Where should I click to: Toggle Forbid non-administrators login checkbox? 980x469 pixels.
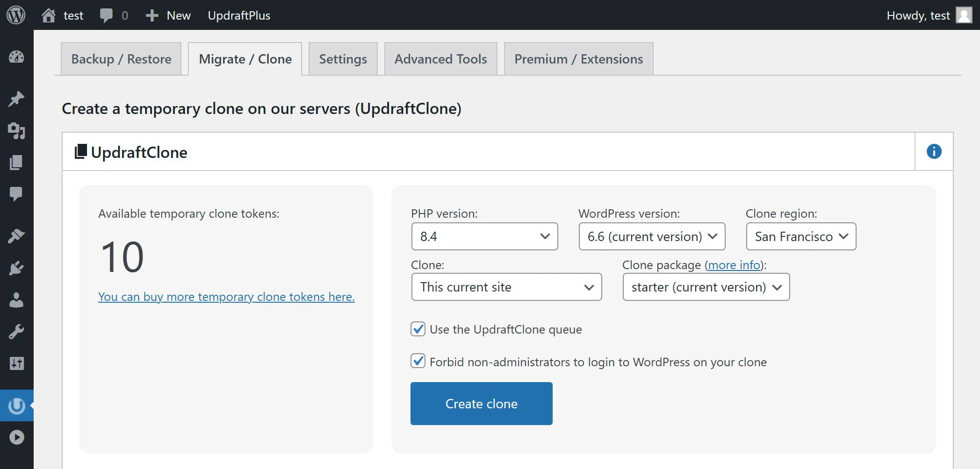pos(418,361)
